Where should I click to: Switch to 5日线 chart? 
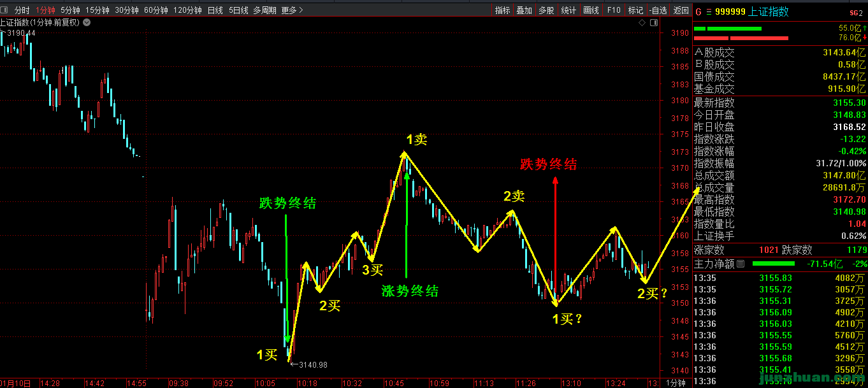tap(238, 10)
